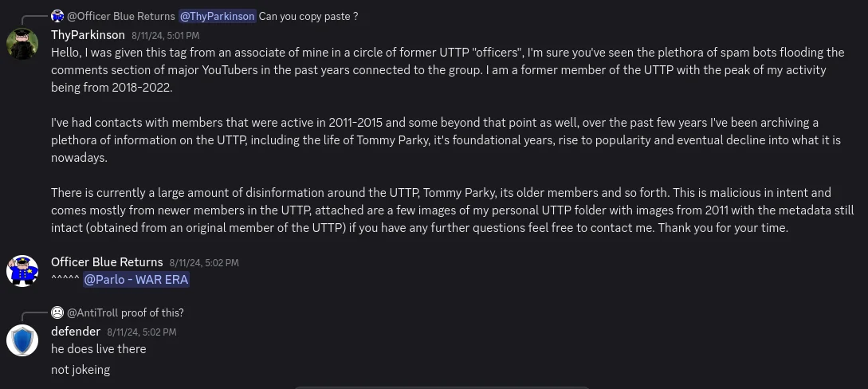Click Officer Blue Returns' 5:02 PM timestamp
Viewport: 868px width, 389px height.
pos(203,263)
